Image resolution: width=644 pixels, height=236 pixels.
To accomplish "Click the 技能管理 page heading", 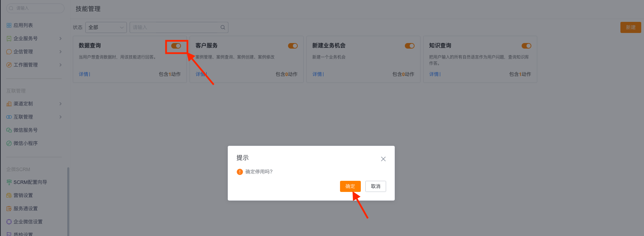I will click(x=88, y=9).
